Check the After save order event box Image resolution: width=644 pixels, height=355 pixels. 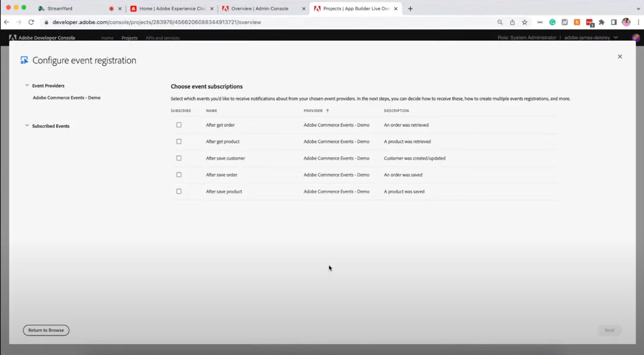pyautogui.click(x=179, y=175)
